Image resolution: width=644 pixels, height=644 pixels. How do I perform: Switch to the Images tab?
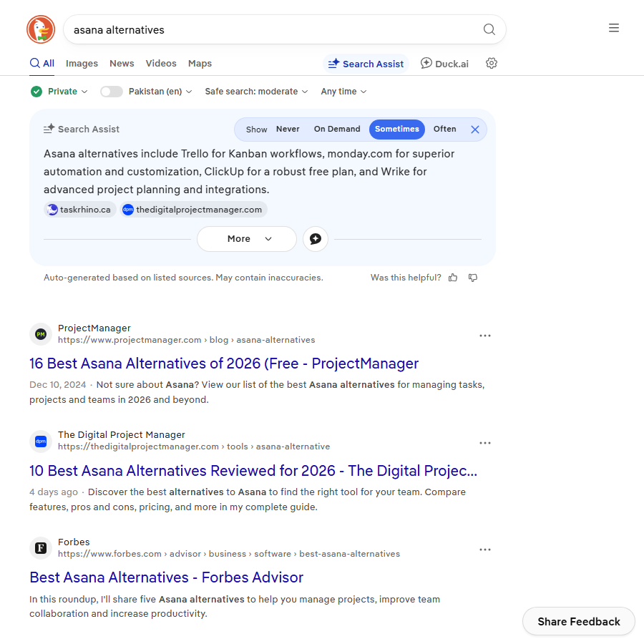tap(82, 64)
